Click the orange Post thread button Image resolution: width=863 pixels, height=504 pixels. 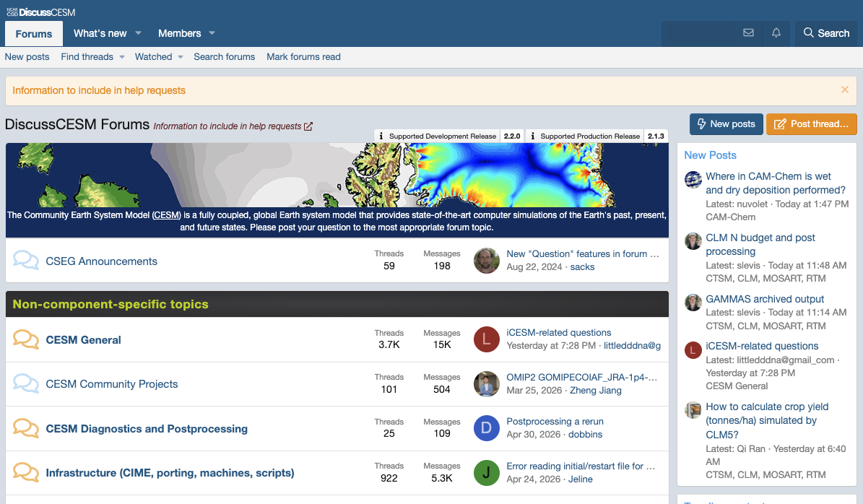(811, 123)
